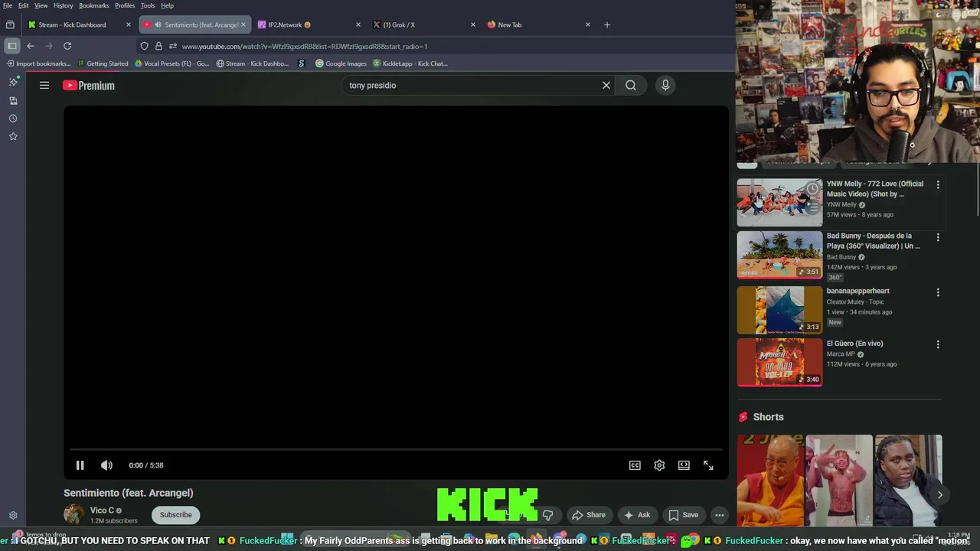Viewport: 980px width, 551px height.
Task: Seek along the video progress bar
Action: [396, 449]
